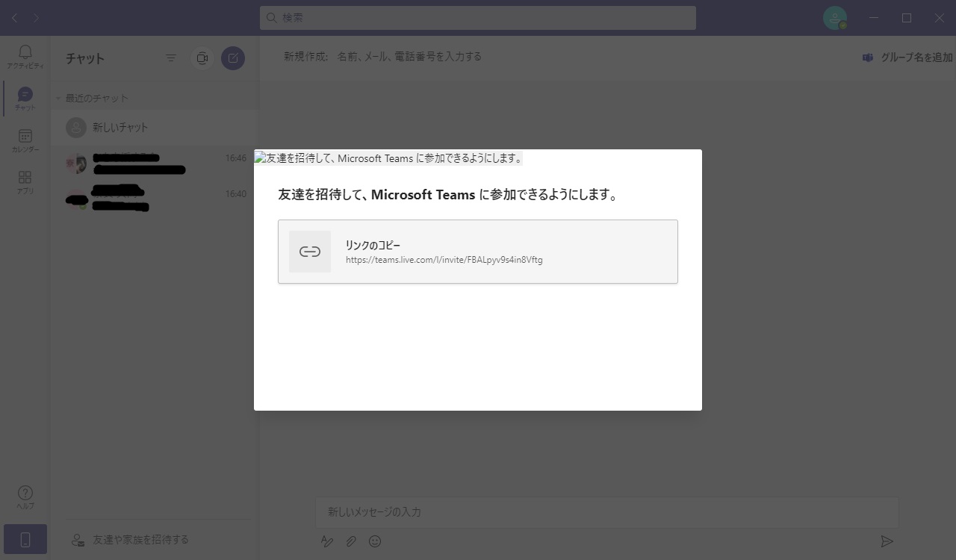Screen dimensions: 956x560
Task: Open the Apps section in sidebar
Action: [x=25, y=181]
